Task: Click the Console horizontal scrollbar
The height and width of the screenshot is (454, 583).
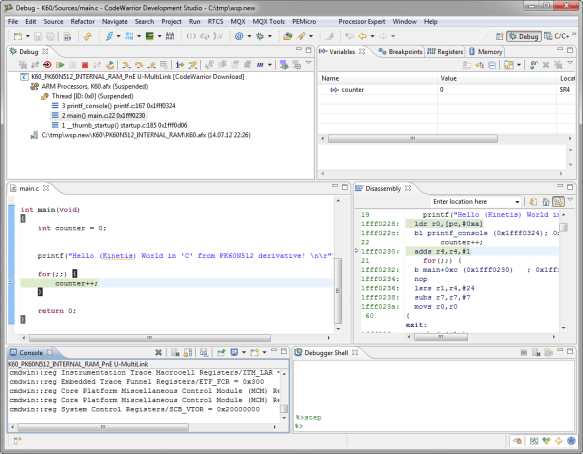Action: click(103, 427)
